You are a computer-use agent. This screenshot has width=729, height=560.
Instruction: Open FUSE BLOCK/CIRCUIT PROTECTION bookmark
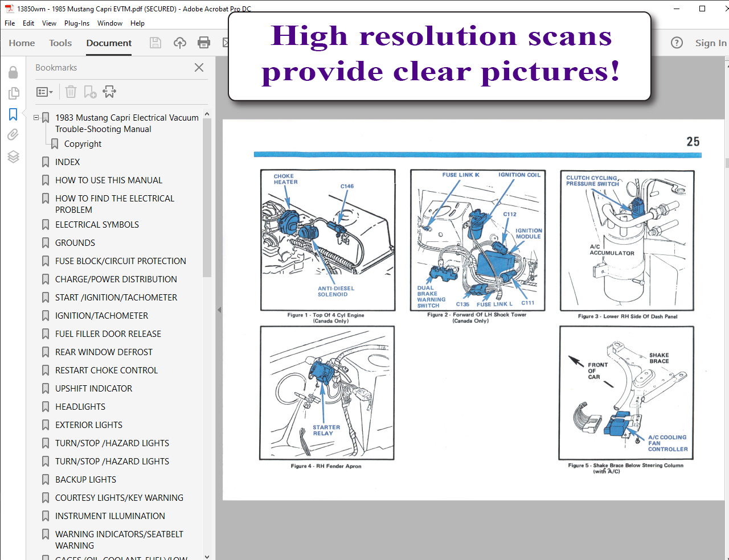click(x=121, y=261)
